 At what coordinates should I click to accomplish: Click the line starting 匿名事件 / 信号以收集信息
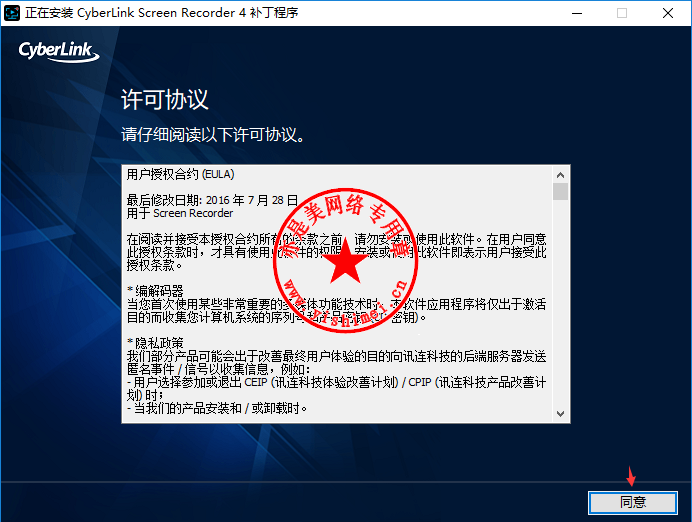tap(218, 369)
